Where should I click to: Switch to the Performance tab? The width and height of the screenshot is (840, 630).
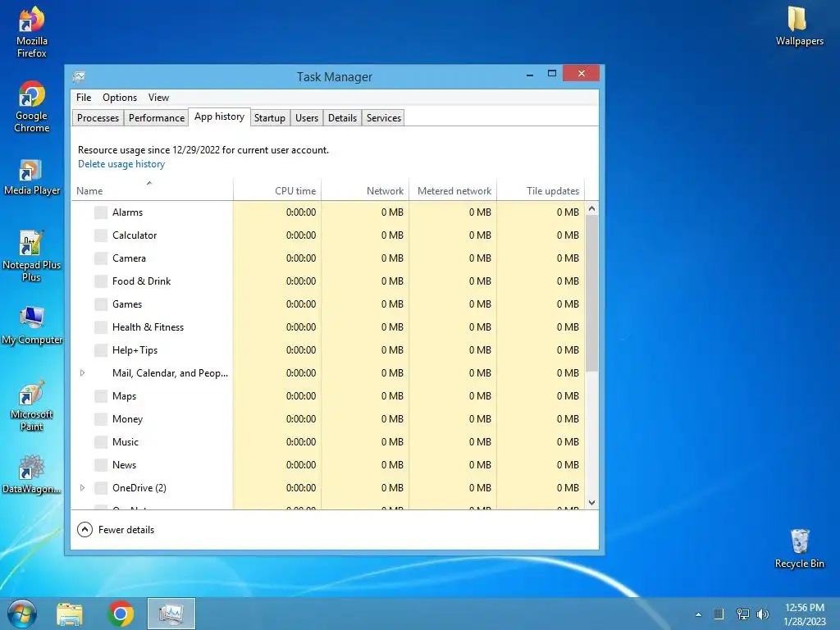point(157,118)
